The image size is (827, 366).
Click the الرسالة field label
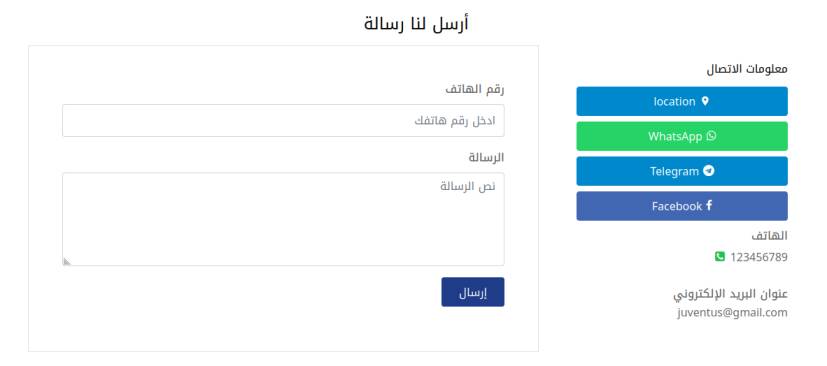coord(486,157)
